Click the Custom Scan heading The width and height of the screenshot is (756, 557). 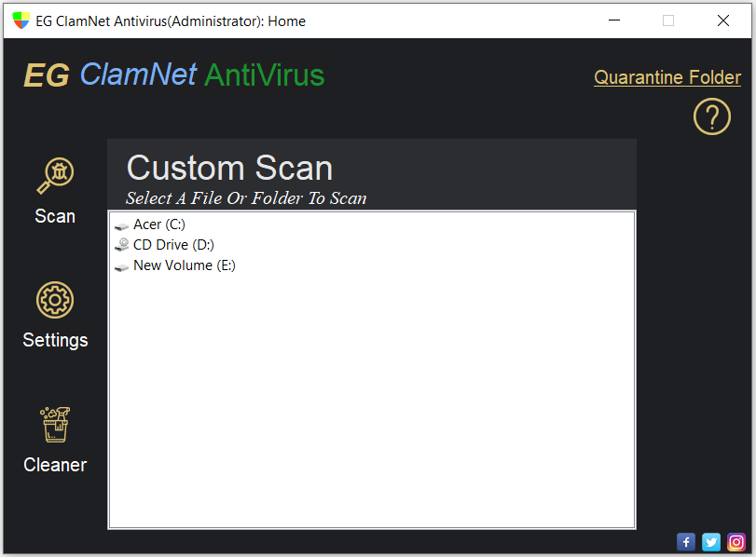coord(229,169)
